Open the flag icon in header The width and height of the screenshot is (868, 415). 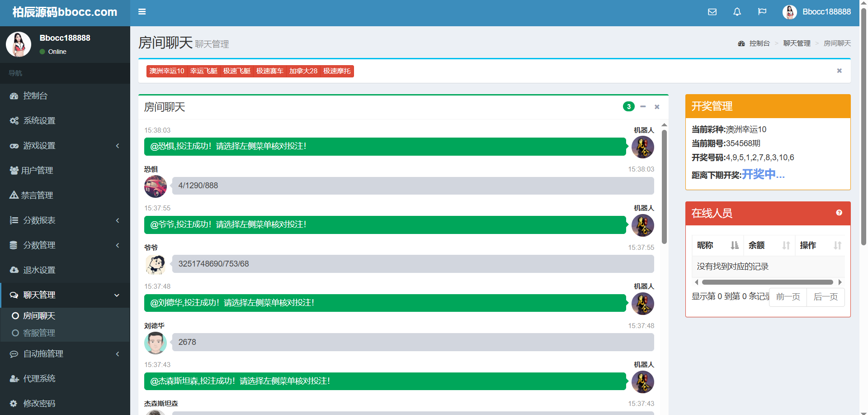tap(762, 12)
